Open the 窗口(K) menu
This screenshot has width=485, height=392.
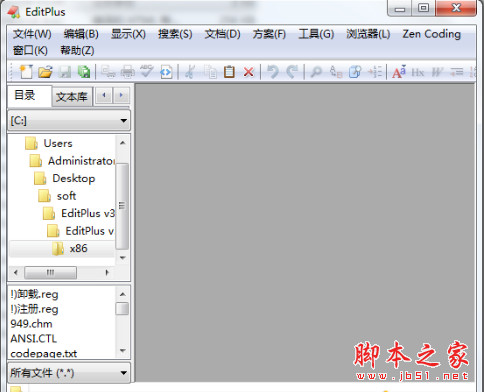[30, 51]
